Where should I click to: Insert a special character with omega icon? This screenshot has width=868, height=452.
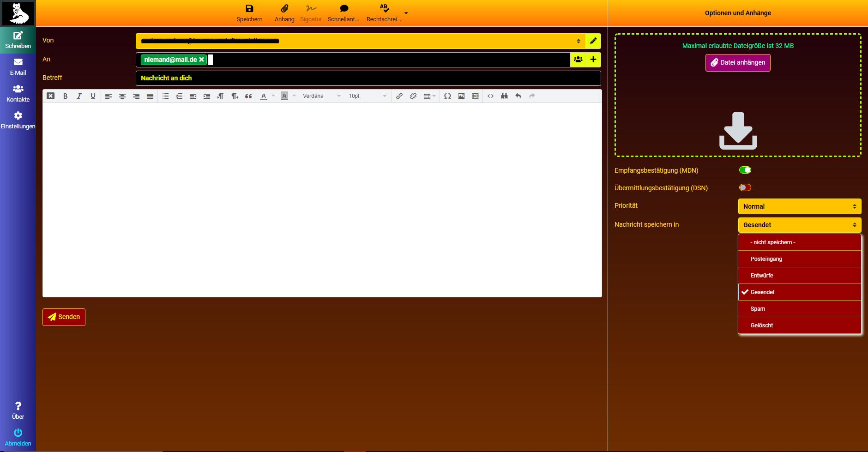[x=447, y=96]
